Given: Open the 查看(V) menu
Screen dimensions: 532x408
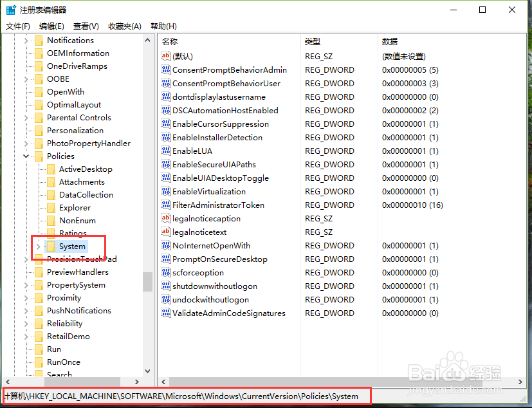Looking at the screenshot, I should tap(87, 26).
